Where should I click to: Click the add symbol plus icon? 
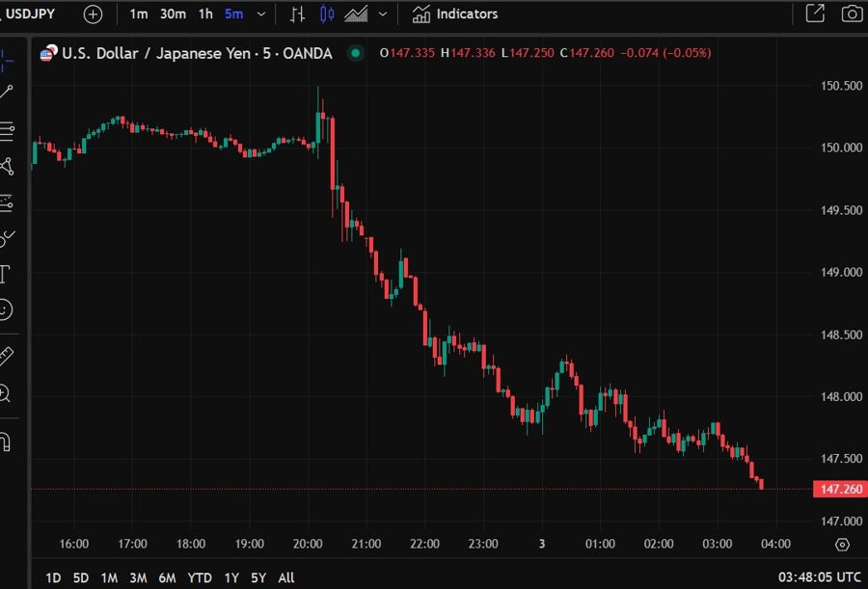93,14
